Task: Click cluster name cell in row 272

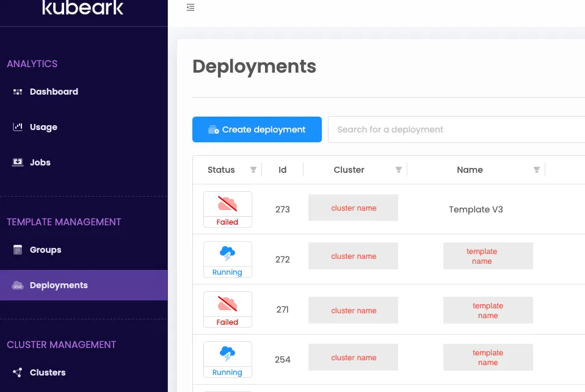Action: coord(353,256)
